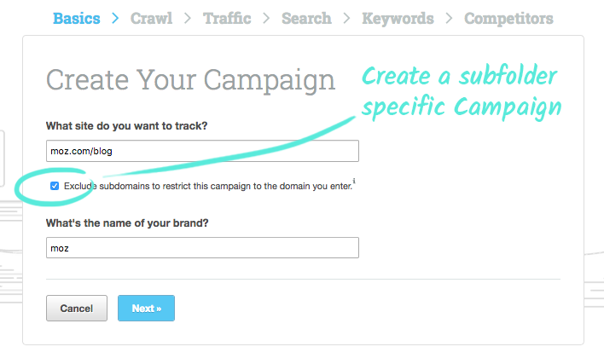This screenshot has width=604, height=364.
Task: Click the chevron arrow after Basics
Action: 115,18
